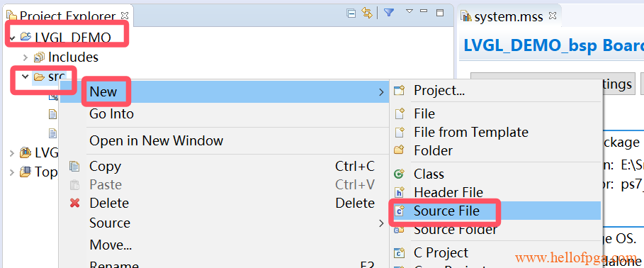Toggle the Link with Editor icon
Screen dimensions: 644x268
(367, 13)
